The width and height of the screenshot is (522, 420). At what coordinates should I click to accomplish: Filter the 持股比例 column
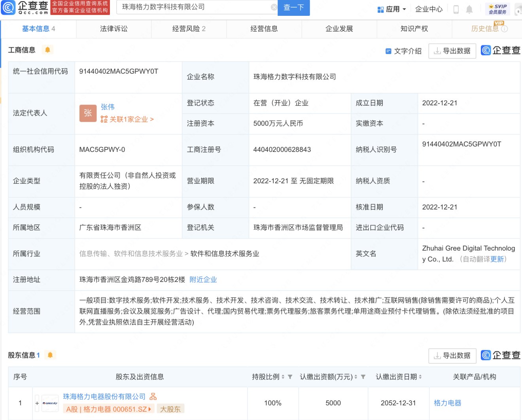tap(290, 377)
